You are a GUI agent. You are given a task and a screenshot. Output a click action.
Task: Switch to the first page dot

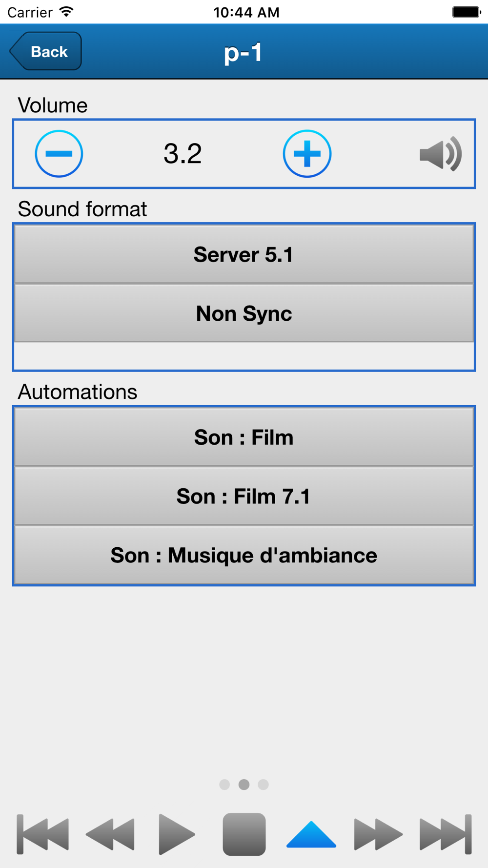(224, 785)
